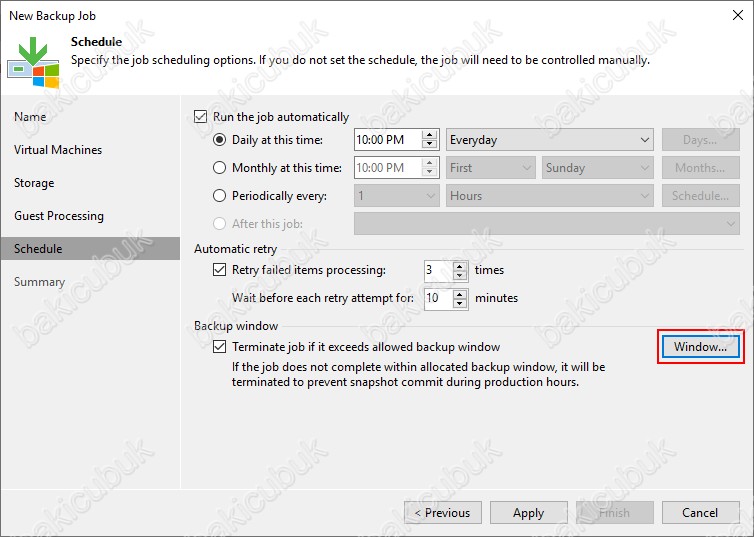
Task: Select Daily at this time option
Action: point(219,140)
